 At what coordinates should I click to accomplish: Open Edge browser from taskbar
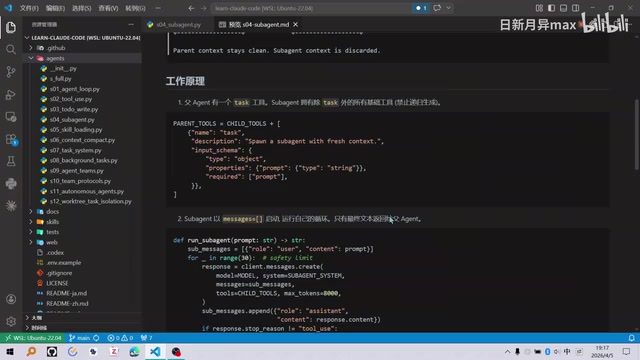134,351
